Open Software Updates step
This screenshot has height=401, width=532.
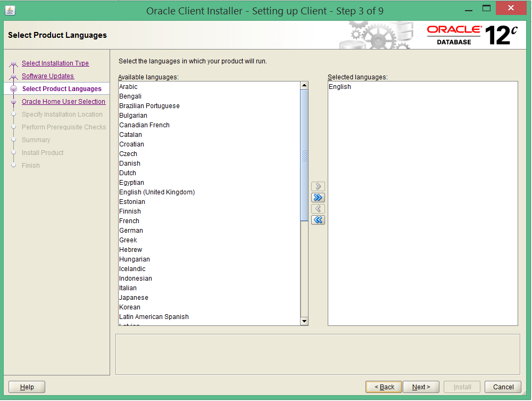click(x=48, y=76)
